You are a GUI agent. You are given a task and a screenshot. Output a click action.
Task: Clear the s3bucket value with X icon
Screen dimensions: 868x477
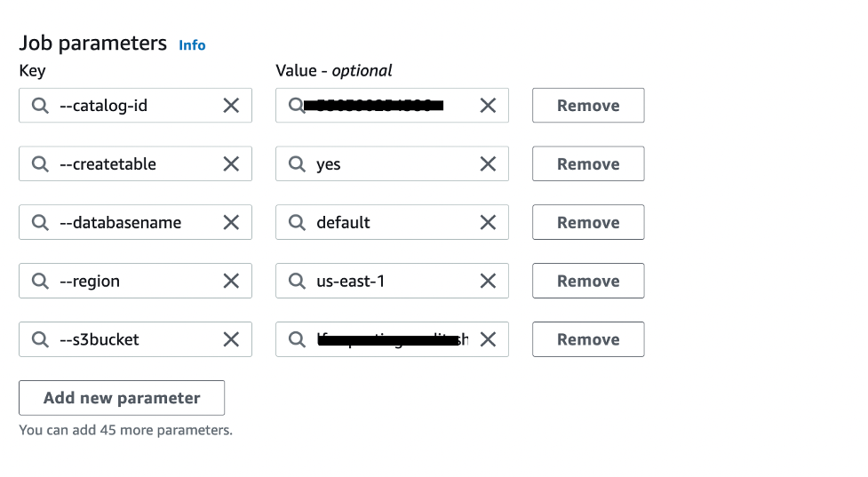click(488, 339)
